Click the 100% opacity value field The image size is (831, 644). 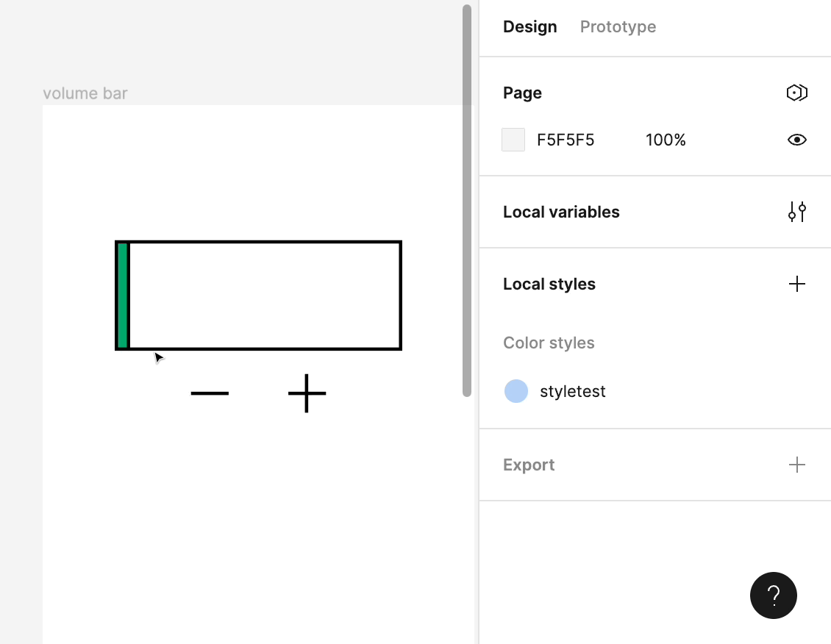click(666, 140)
